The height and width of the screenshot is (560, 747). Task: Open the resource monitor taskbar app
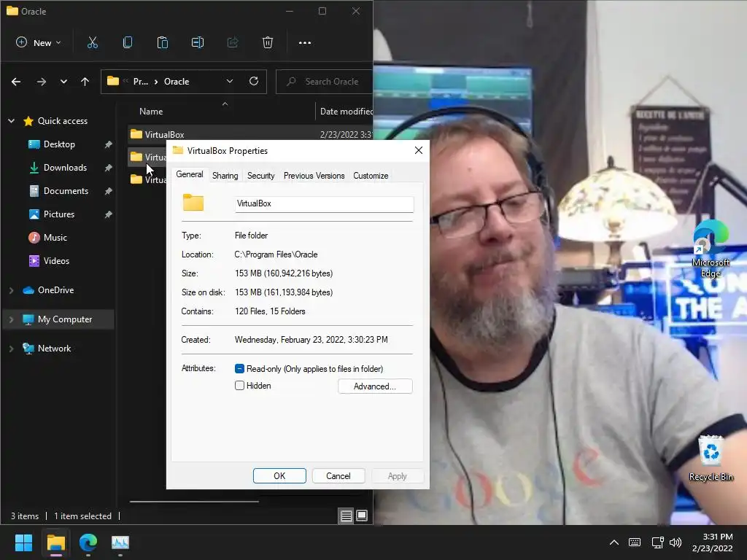(120, 542)
